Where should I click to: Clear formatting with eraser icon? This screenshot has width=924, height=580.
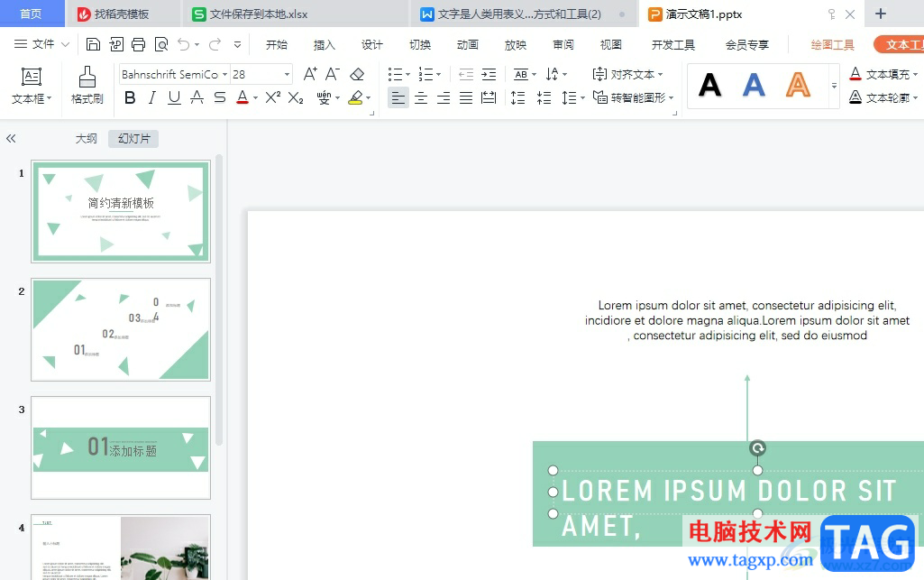click(357, 74)
